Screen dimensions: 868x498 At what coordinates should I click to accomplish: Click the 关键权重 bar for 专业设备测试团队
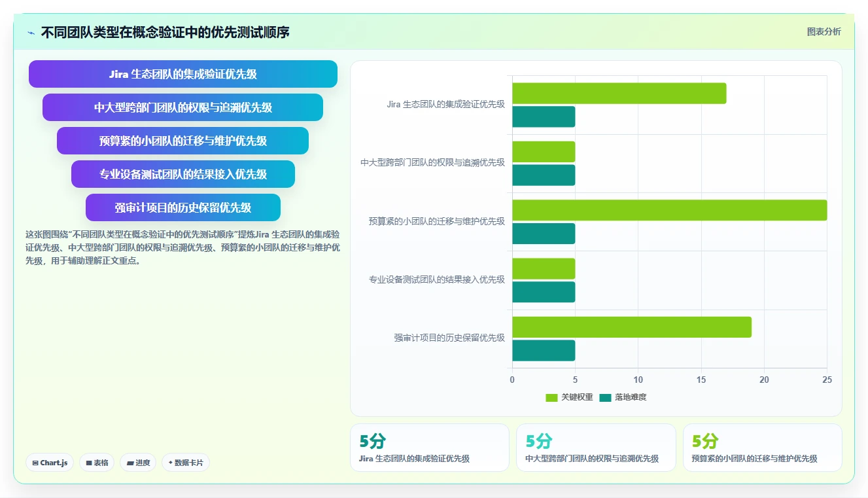(x=544, y=269)
